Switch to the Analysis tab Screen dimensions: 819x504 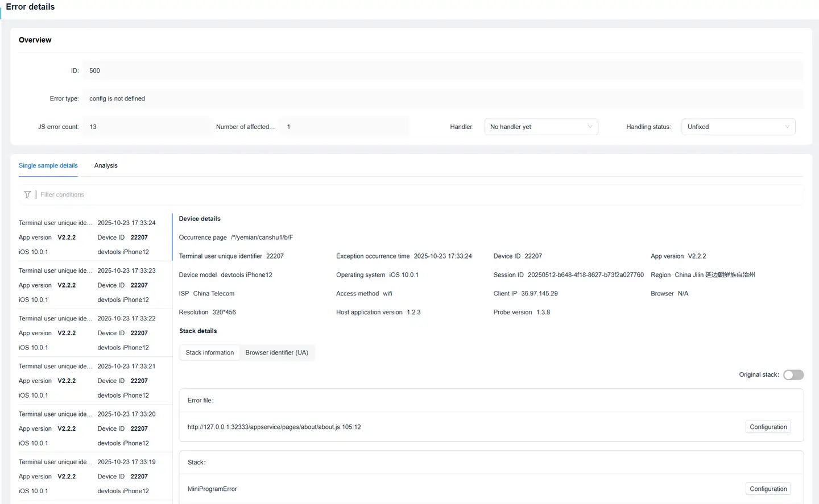[106, 166]
